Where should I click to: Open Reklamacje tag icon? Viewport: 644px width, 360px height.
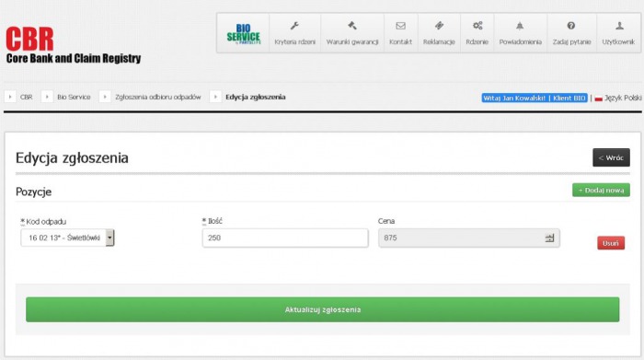coord(439,26)
